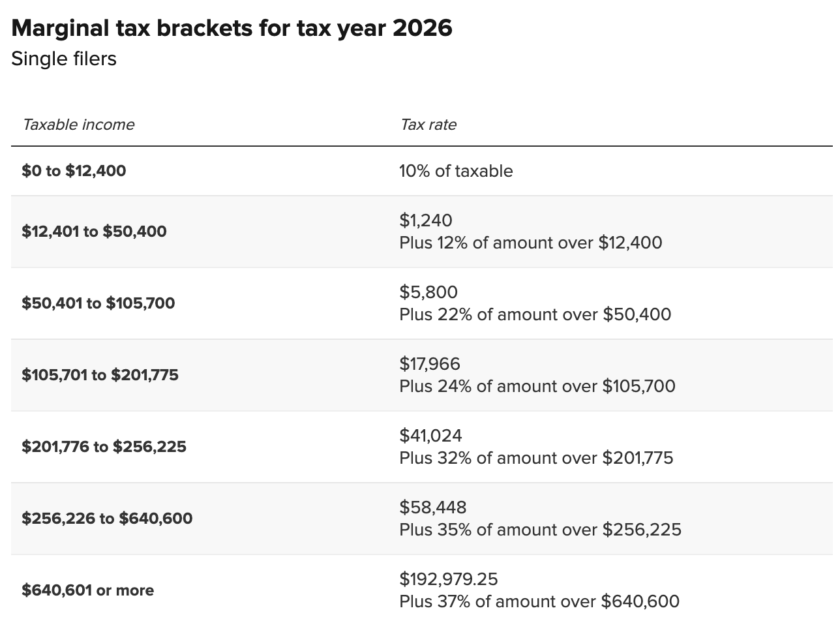Click "Plus 35% of amount over $256,225" text

[540, 530]
